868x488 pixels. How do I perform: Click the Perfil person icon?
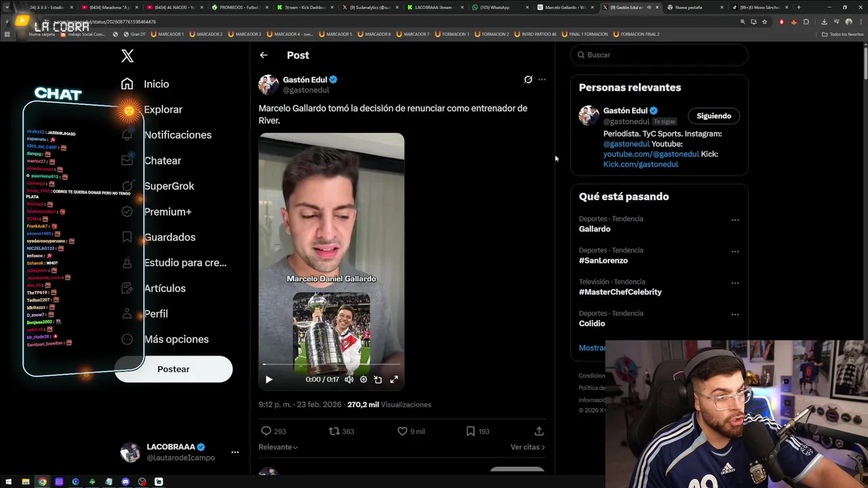[127, 314]
